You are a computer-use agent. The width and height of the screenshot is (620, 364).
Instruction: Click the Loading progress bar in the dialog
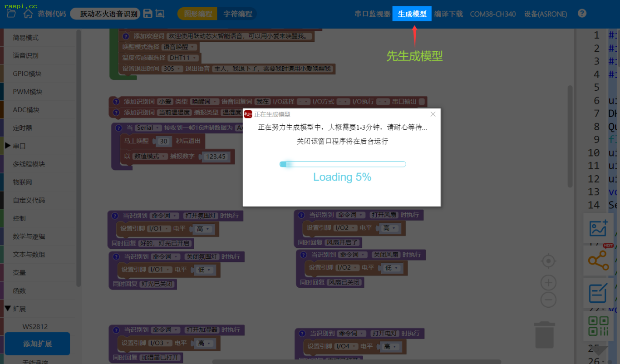pos(343,164)
